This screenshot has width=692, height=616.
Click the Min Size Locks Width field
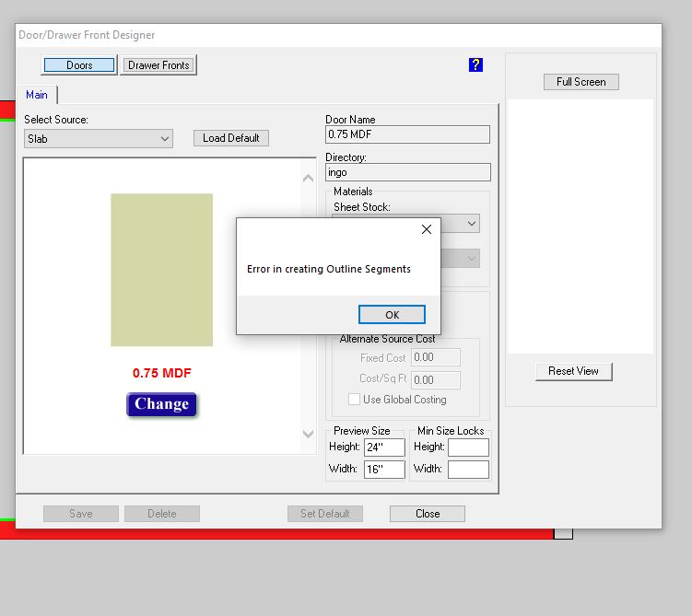tap(468, 470)
